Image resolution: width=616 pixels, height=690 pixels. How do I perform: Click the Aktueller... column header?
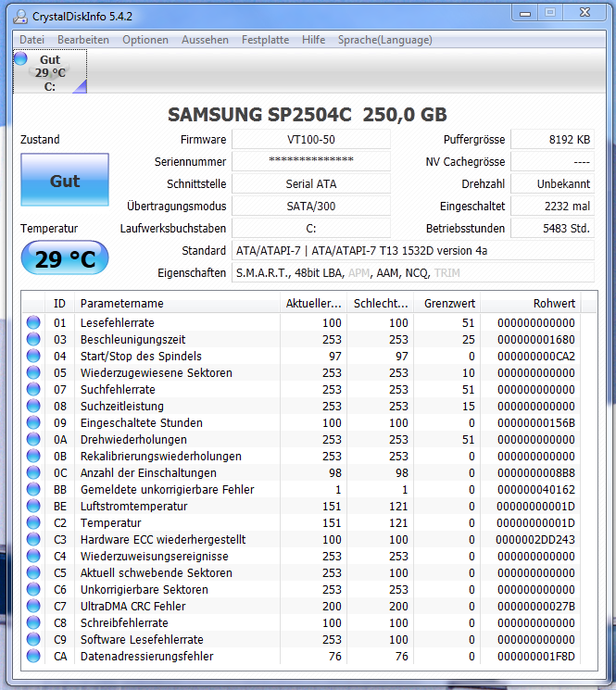coord(314,303)
